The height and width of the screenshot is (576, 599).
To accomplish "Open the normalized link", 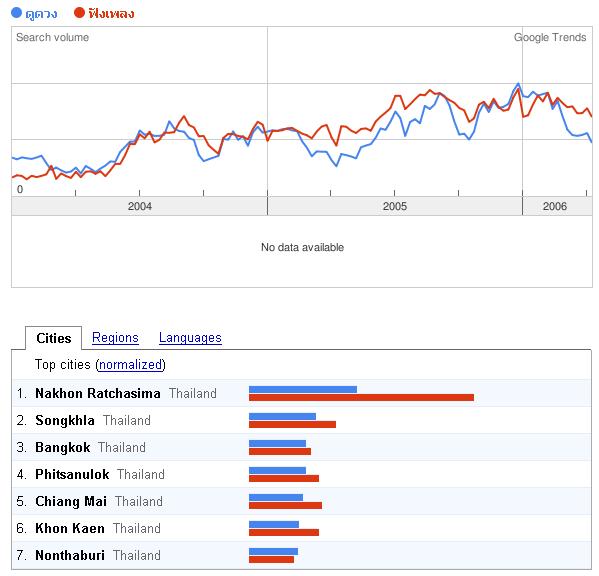I will click(x=130, y=365).
